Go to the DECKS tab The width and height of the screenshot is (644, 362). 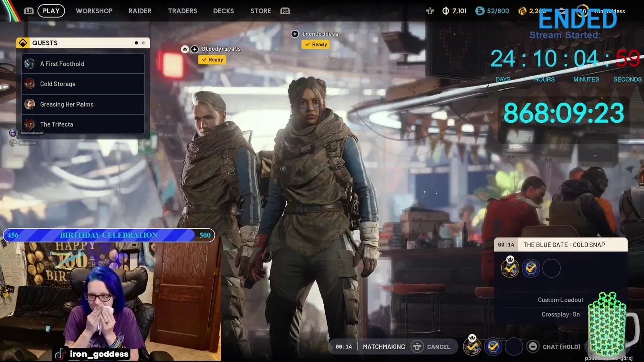coord(223,11)
